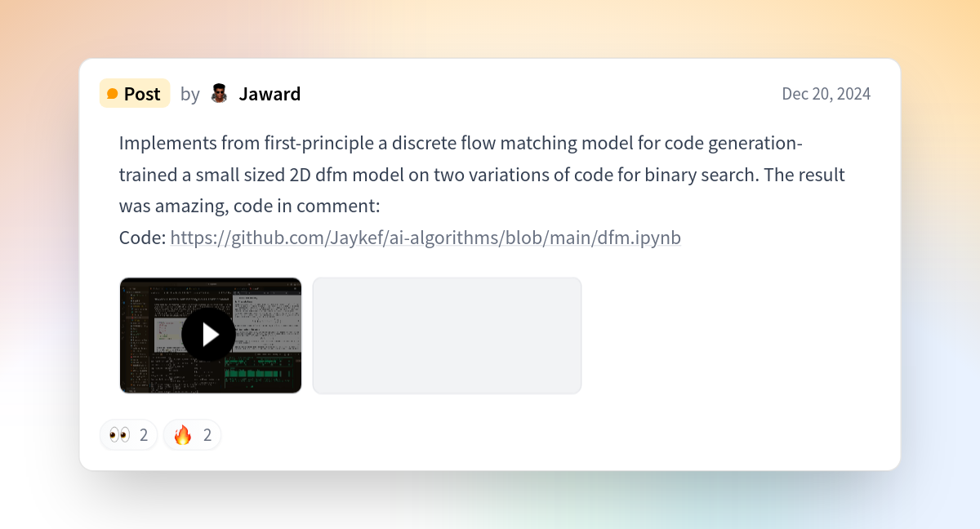Click the count beside the fire emoji
The width and height of the screenshot is (980, 529).
pos(207,435)
